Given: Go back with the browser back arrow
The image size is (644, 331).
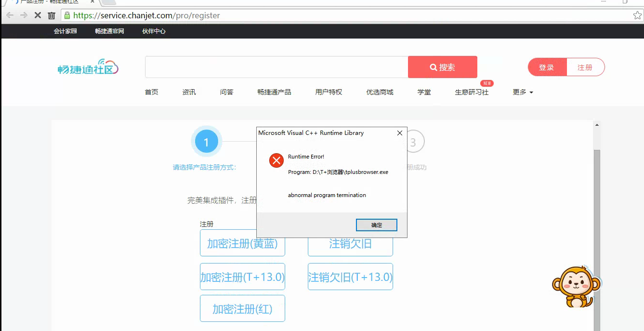Looking at the screenshot, I should tap(10, 15).
